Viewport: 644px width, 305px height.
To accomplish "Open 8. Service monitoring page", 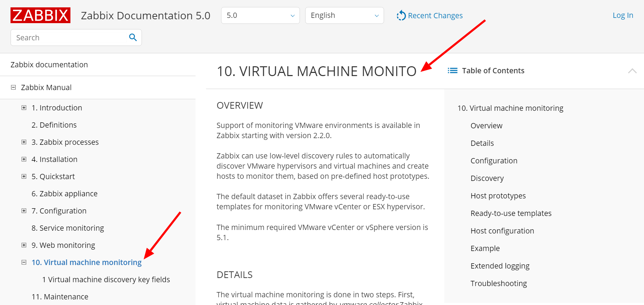I will [x=68, y=228].
